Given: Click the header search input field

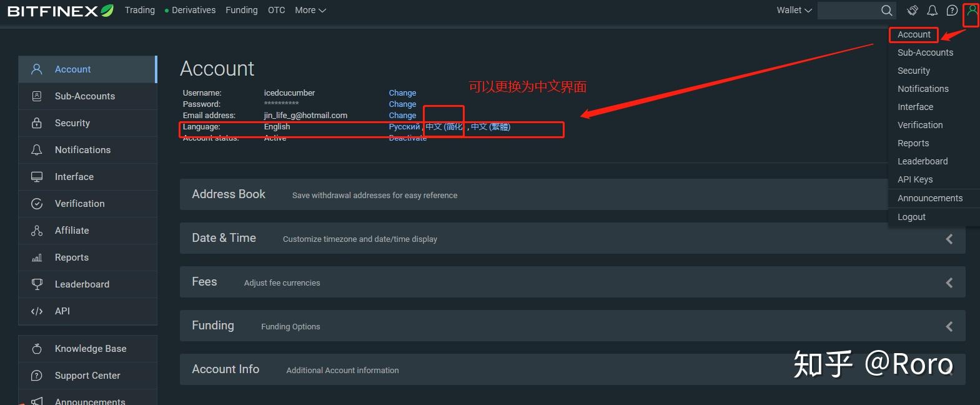Looking at the screenshot, I should tap(849, 10).
